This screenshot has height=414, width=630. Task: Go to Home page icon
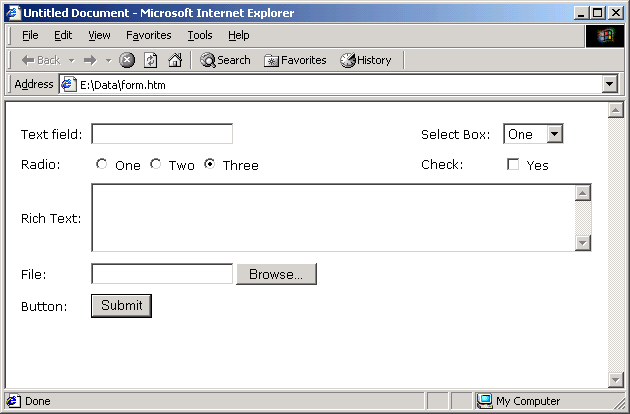click(x=175, y=60)
